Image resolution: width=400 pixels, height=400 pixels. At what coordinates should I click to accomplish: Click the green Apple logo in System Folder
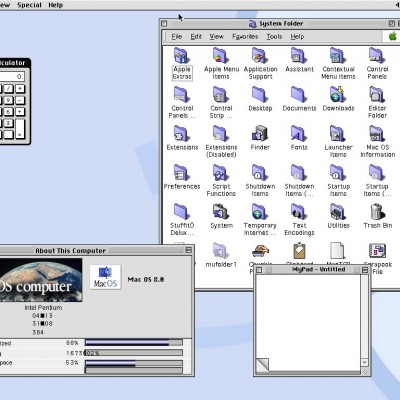pyautogui.click(x=393, y=36)
